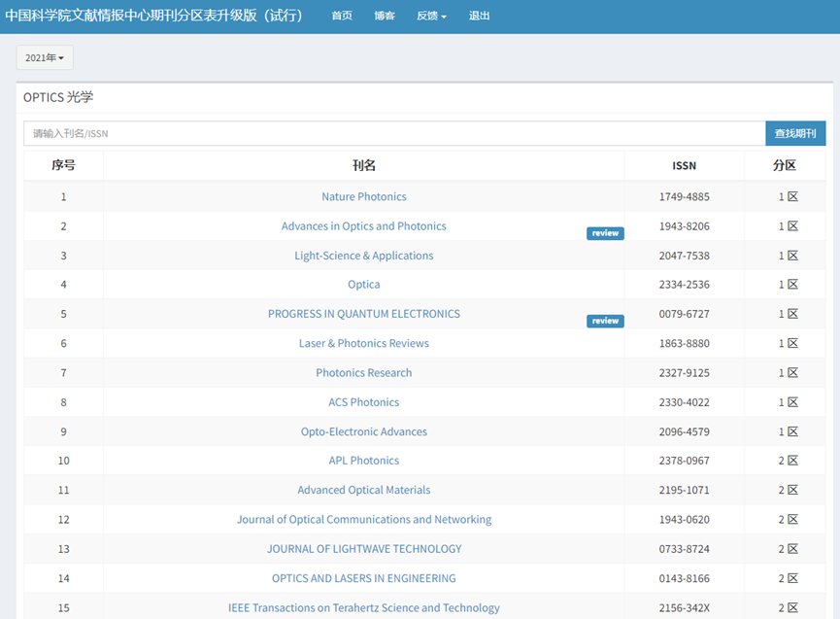
Task: Open the Photonics Research journal link
Action: tap(364, 373)
